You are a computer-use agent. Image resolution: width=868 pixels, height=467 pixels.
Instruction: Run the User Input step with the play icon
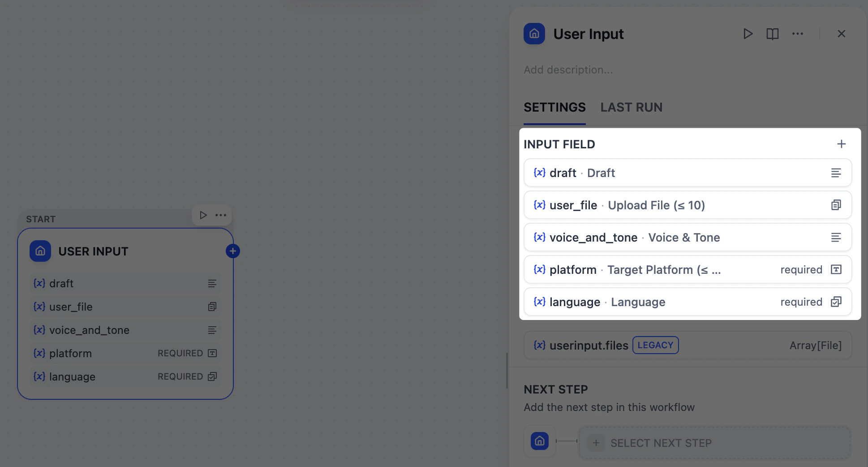tap(748, 34)
